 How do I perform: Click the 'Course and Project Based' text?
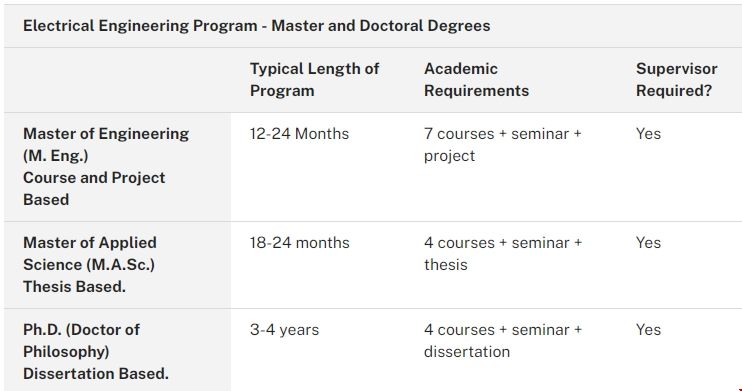[94, 188]
